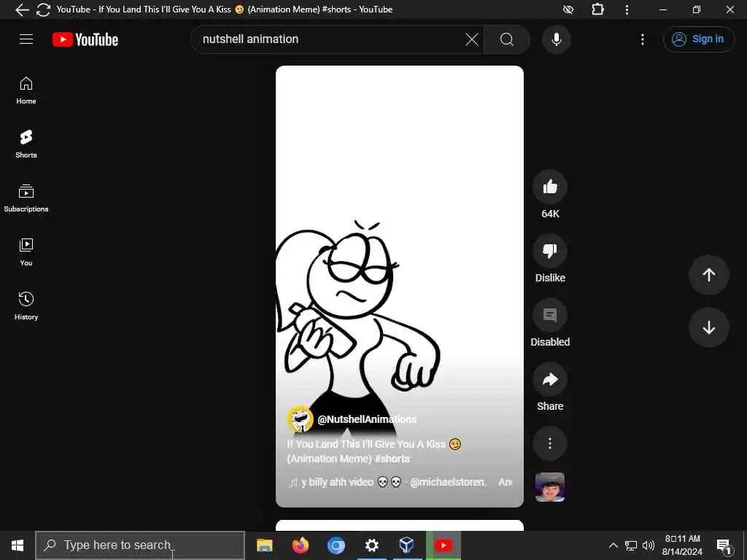
Task: Click the #shorts hashtag in the title
Action: pyautogui.click(x=392, y=459)
